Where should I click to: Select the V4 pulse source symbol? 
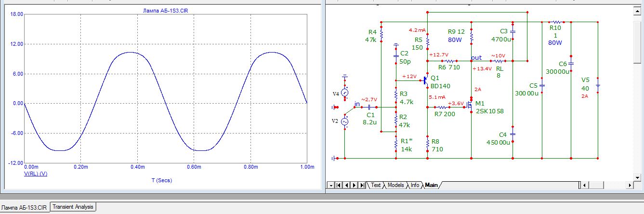click(344, 93)
